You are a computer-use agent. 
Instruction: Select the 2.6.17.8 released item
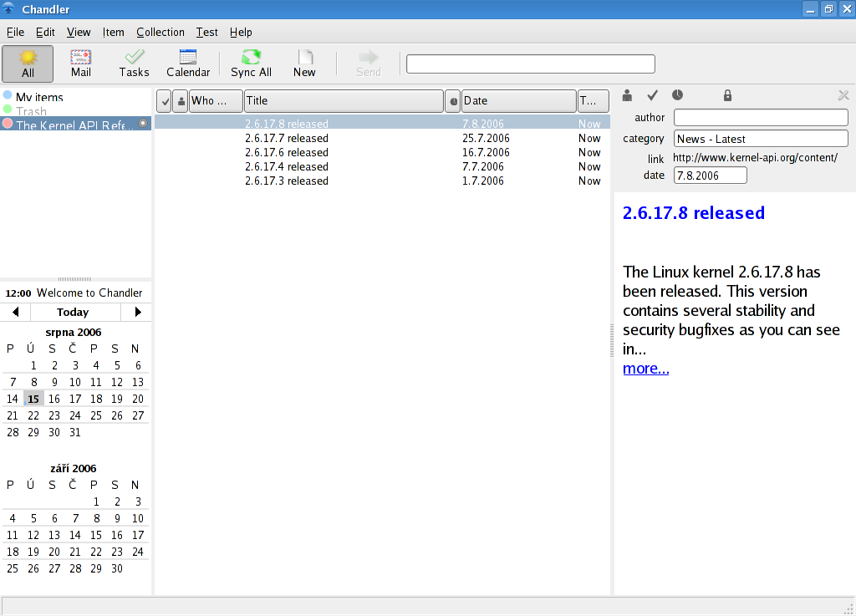tap(382, 124)
